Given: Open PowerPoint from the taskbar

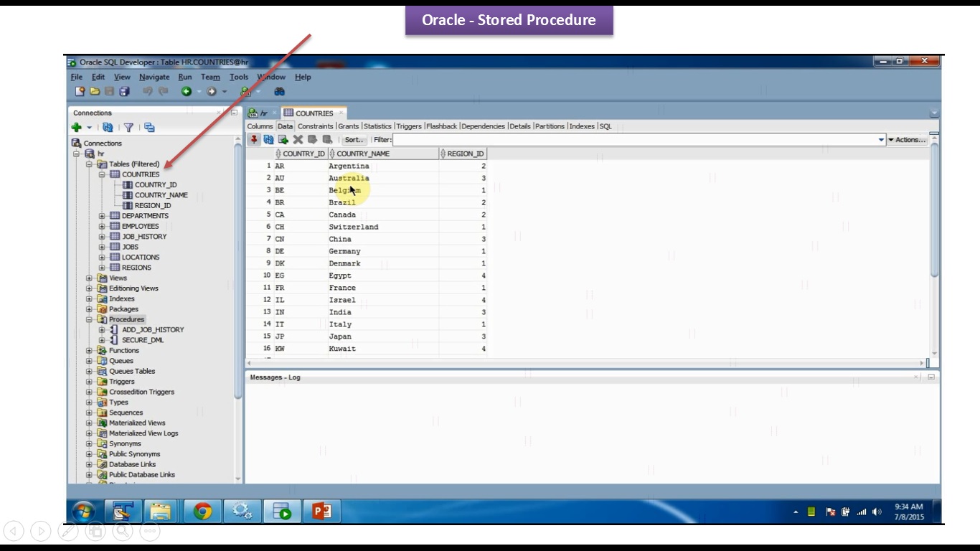Looking at the screenshot, I should (322, 511).
